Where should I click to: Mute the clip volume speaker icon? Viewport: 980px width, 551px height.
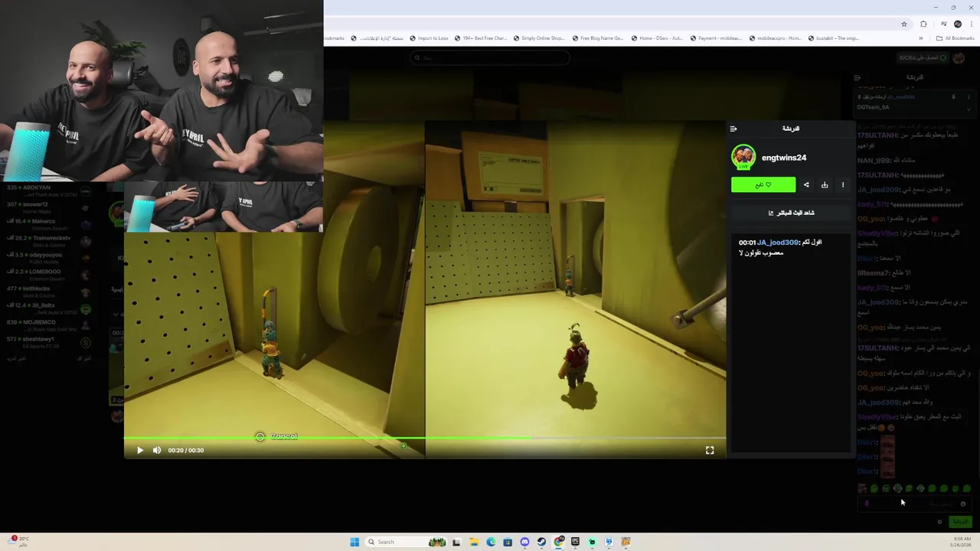point(157,450)
